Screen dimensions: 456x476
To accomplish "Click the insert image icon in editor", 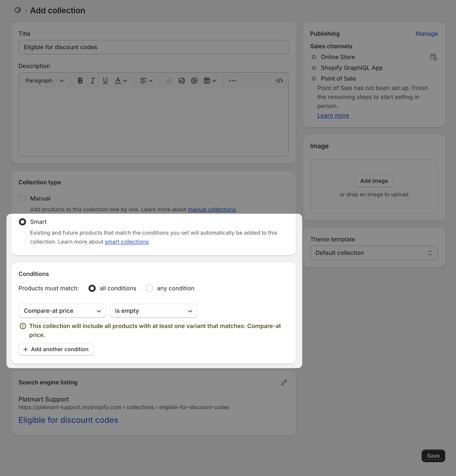I will click(182, 81).
